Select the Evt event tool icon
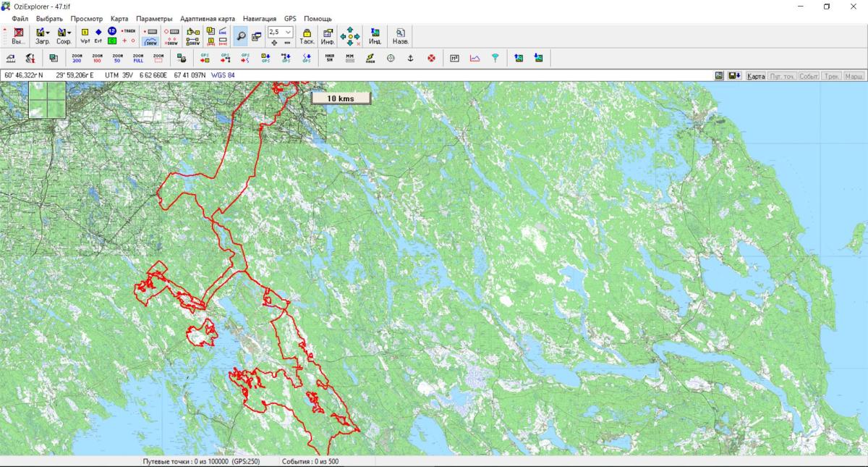 98,35
